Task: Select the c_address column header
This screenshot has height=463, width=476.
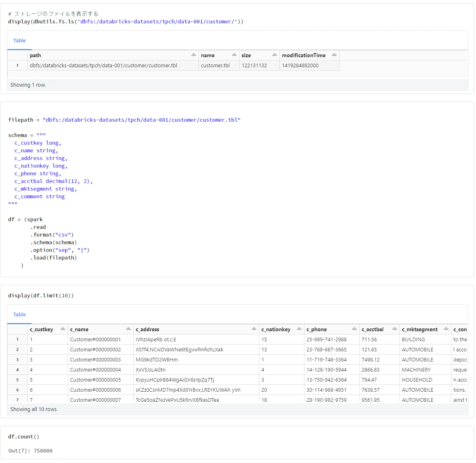Action: click(x=196, y=329)
